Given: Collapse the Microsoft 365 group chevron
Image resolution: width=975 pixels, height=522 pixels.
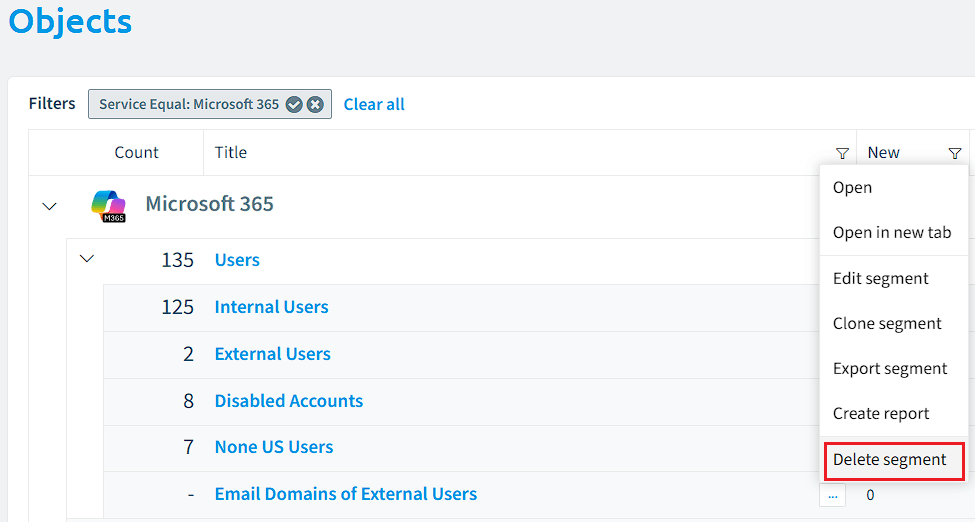Looking at the screenshot, I should tap(49, 206).
